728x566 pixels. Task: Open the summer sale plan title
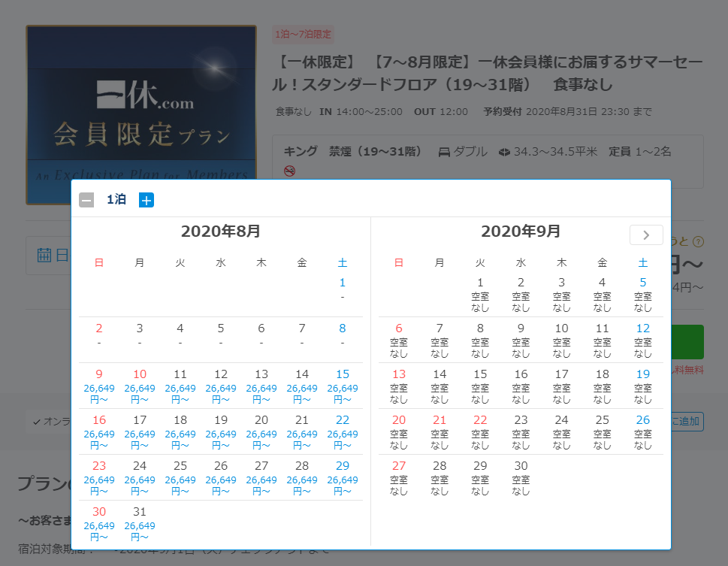pyautogui.click(x=487, y=74)
